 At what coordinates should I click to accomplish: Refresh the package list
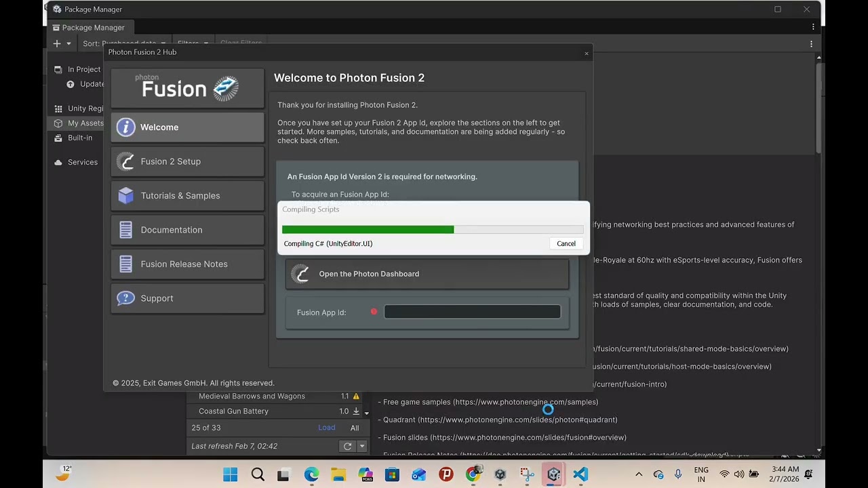348,446
